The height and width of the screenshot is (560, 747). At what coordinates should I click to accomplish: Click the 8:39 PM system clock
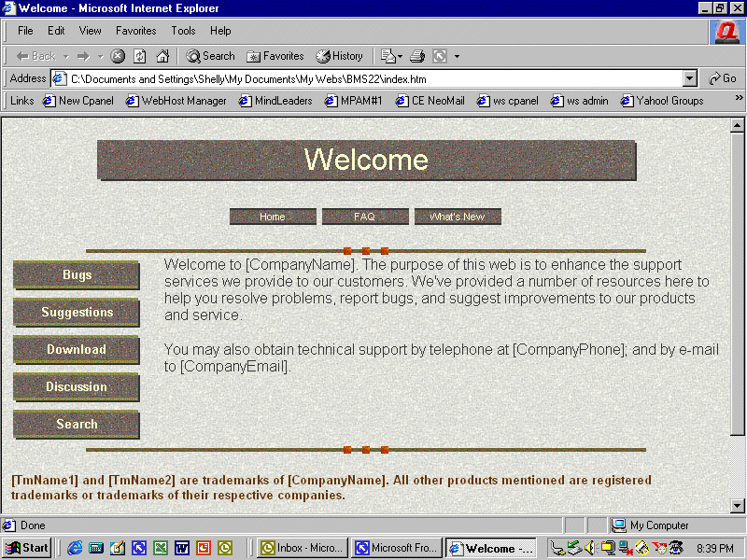click(714, 549)
